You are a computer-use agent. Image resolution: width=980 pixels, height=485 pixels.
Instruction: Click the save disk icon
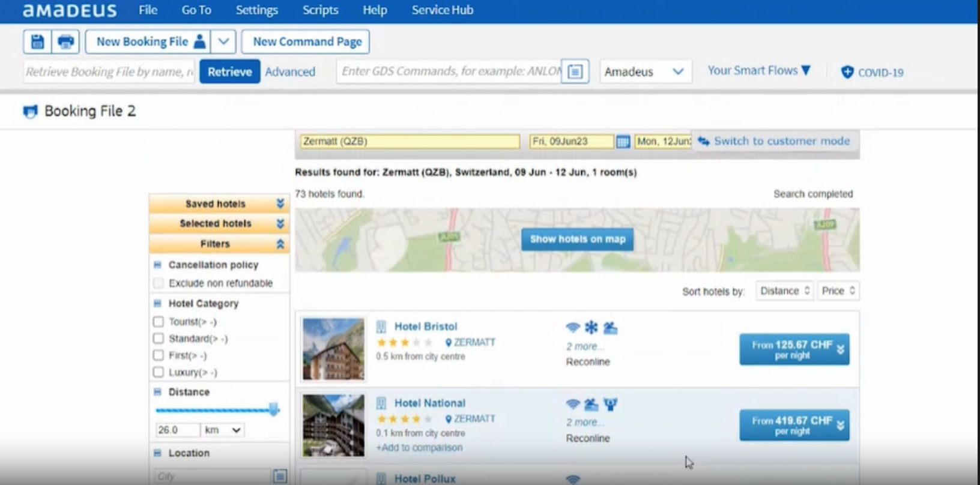click(37, 41)
